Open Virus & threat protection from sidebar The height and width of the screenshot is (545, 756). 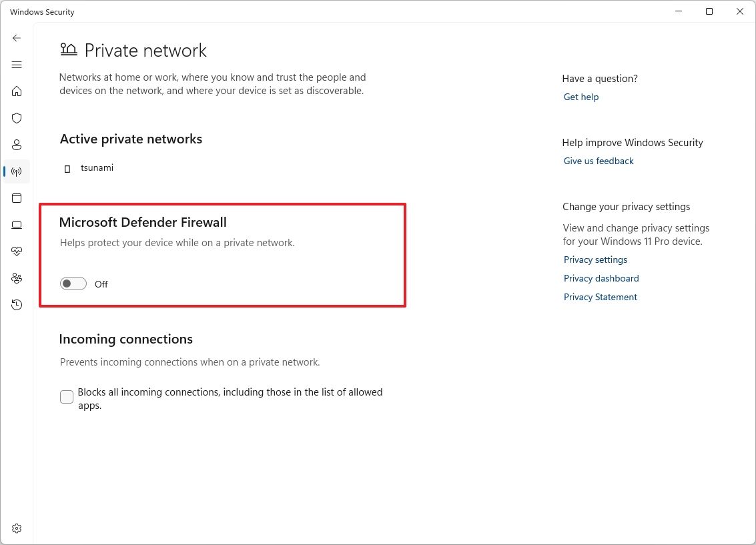[x=17, y=118]
